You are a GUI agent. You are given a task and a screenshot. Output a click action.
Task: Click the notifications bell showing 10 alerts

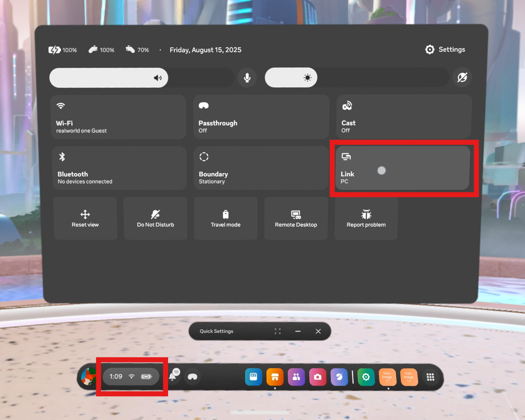tap(173, 377)
